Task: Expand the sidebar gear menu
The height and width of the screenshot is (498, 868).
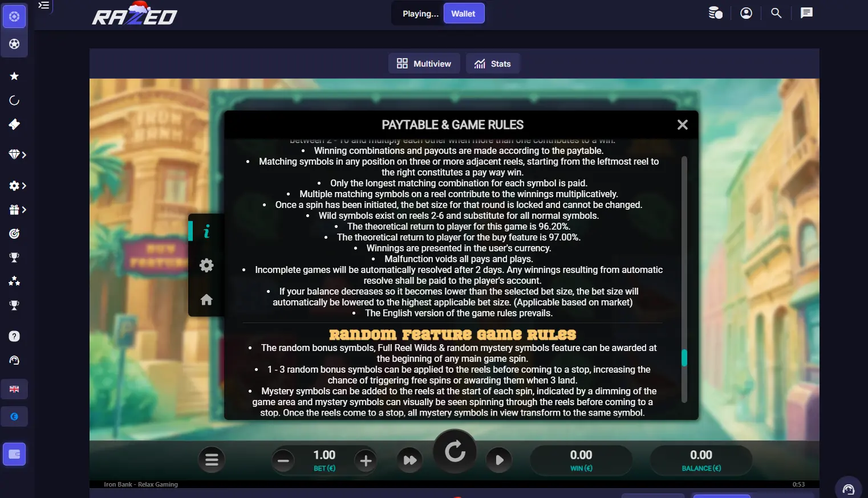Action: pyautogui.click(x=17, y=186)
